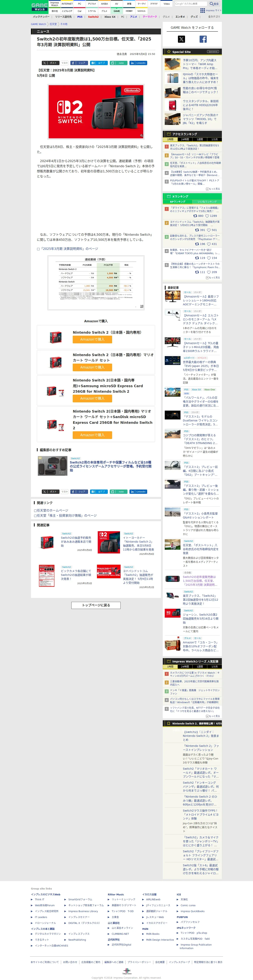Image resolution: width=253 pixels, height=980 pixels.
Task: Click Amazonで購入 for マリオカート ワールド セット
Action: click(92, 367)
